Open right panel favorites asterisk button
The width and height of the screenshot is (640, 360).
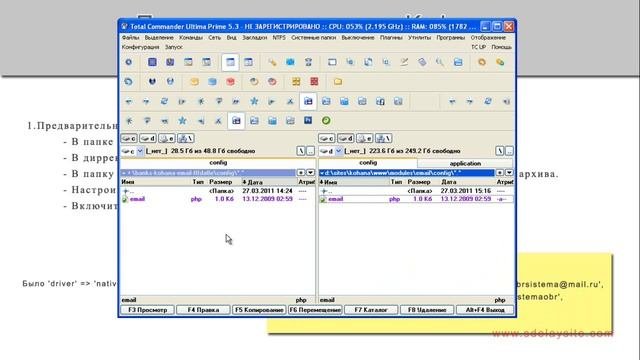point(500,173)
